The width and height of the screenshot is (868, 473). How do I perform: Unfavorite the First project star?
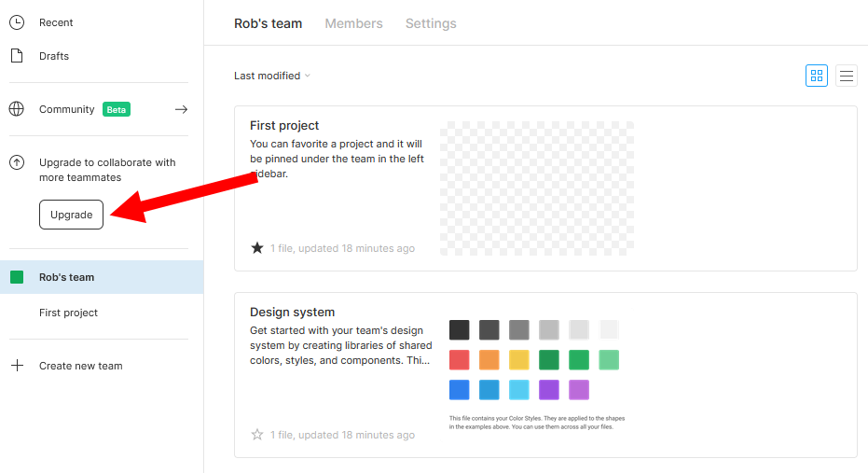coord(257,248)
